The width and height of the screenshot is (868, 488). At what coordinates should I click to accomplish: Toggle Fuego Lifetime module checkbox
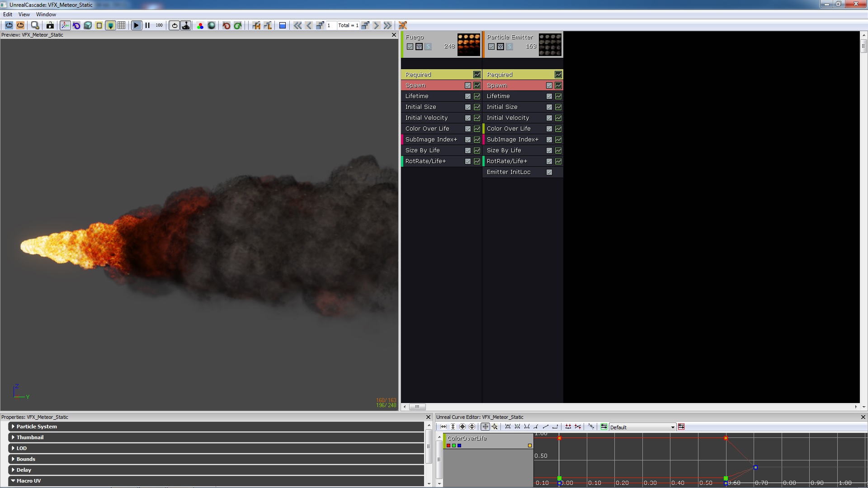(468, 96)
